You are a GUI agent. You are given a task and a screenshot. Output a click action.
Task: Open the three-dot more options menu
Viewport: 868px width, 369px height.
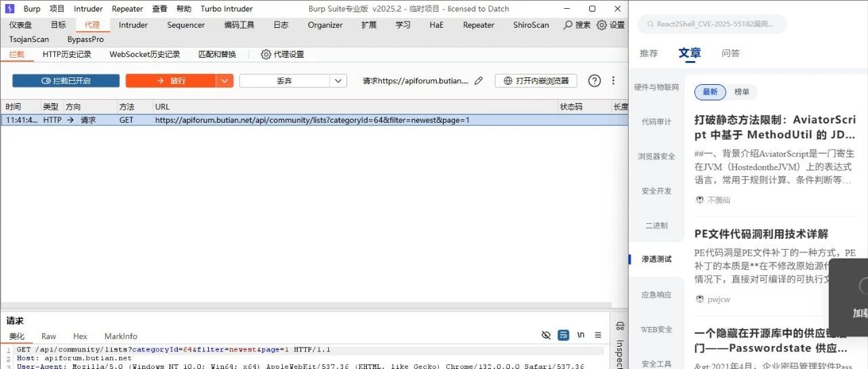pos(613,81)
